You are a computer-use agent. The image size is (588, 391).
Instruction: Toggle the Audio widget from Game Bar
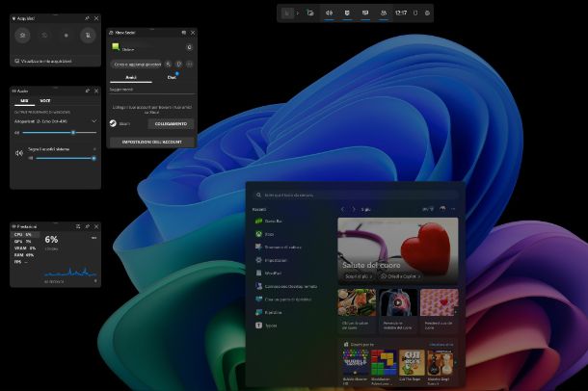[x=329, y=13]
